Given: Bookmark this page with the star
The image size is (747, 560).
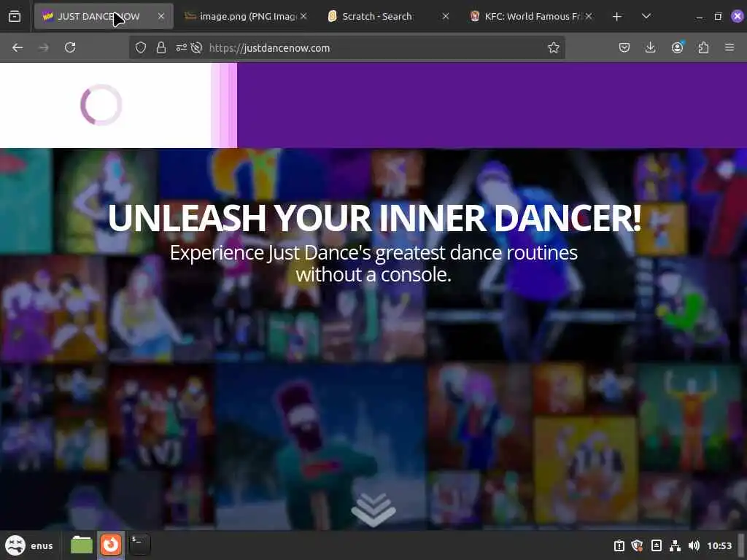Looking at the screenshot, I should coord(553,47).
